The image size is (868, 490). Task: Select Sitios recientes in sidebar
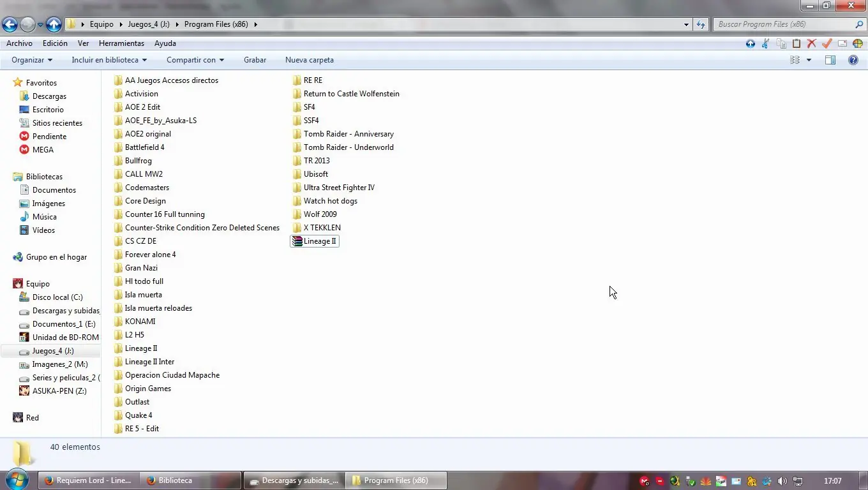57,123
